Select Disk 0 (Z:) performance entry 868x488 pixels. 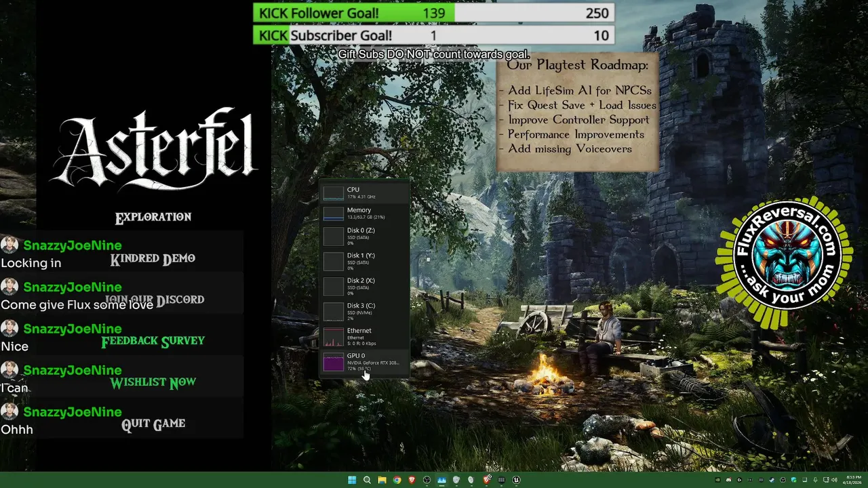[x=366, y=236]
